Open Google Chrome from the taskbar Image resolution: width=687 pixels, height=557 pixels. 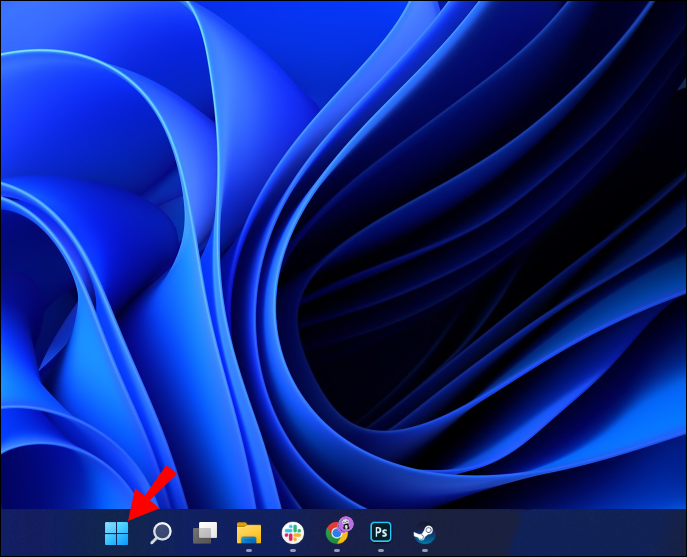coord(337,532)
